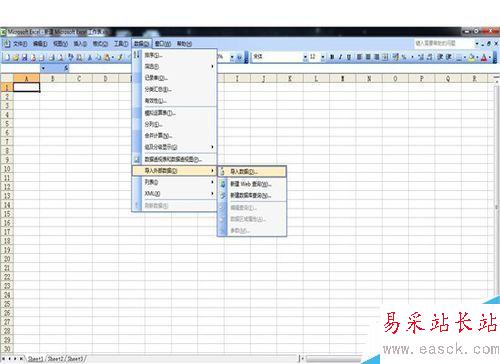The height and width of the screenshot is (364, 500).
Task: Click the New Web Query globe icon
Action: click(223, 184)
